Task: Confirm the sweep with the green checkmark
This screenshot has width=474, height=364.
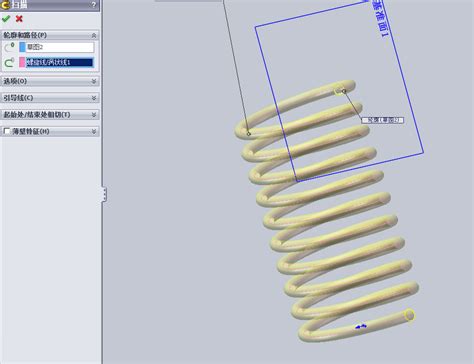Action: tap(6, 19)
